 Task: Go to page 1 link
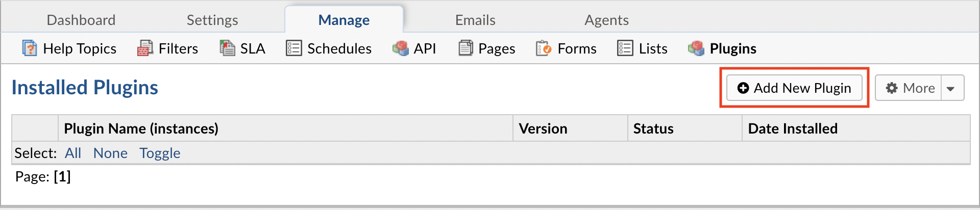coord(62,176)
